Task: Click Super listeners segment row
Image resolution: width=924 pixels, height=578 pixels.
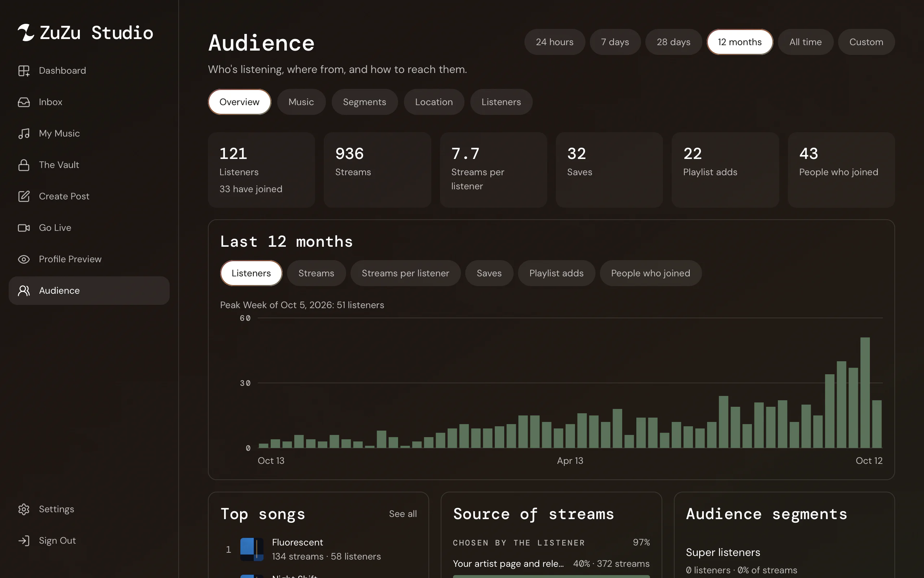Action: pos(784,561)
